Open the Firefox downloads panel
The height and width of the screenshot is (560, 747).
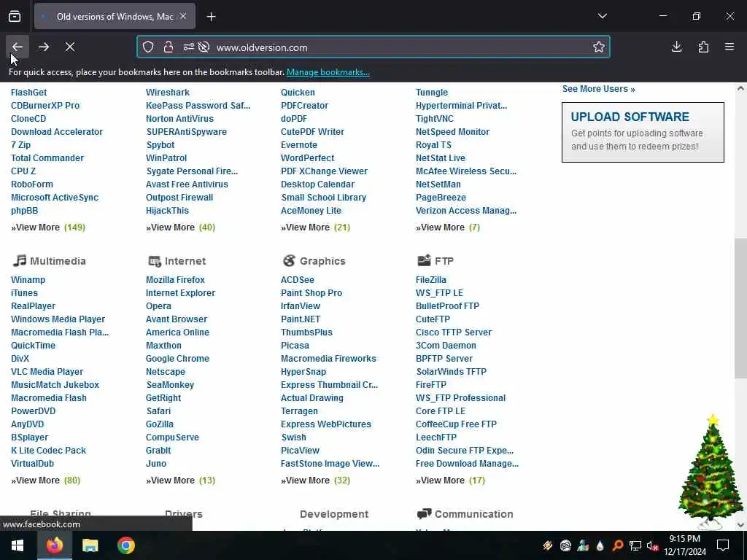click(676, 47)
